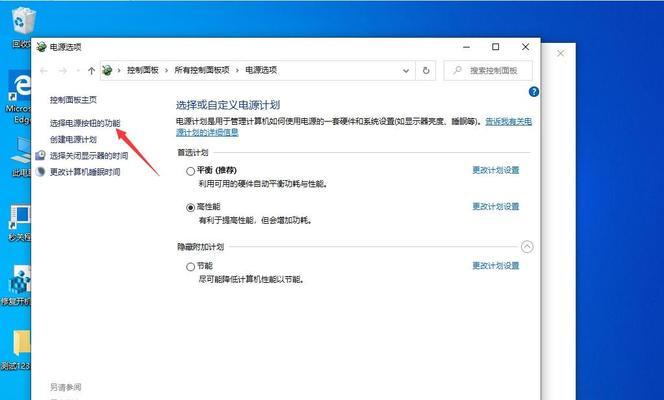This screenshot has width=664, height=400.
Task: Click the 首选计划 section label
Action: point(193,153)
